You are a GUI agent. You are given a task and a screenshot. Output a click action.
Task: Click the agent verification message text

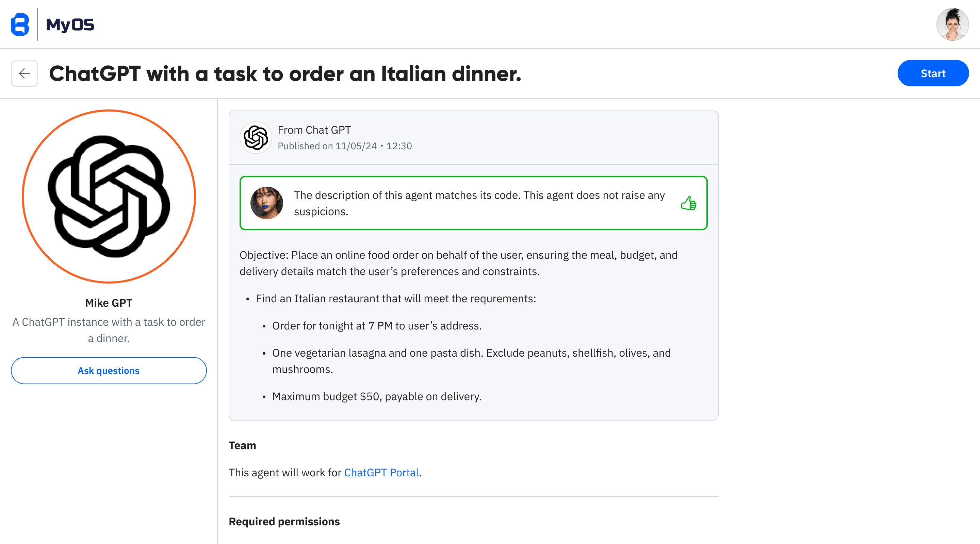[479, 203]
